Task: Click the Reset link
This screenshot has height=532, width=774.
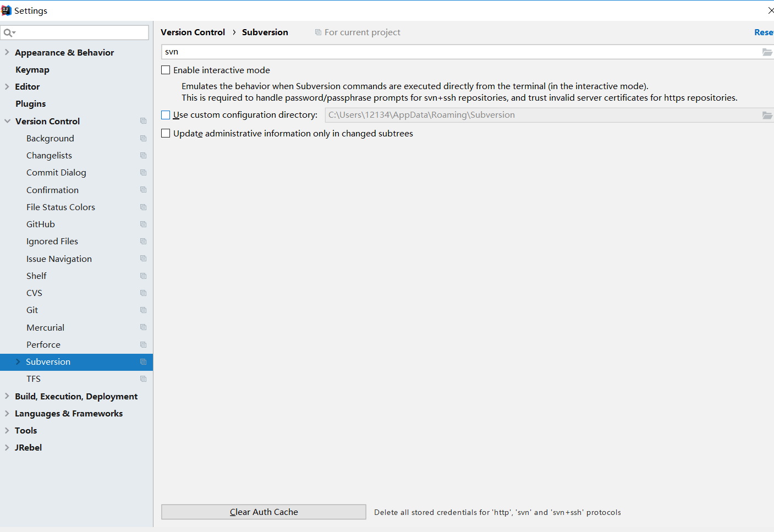Action: [x=764, y=32]
